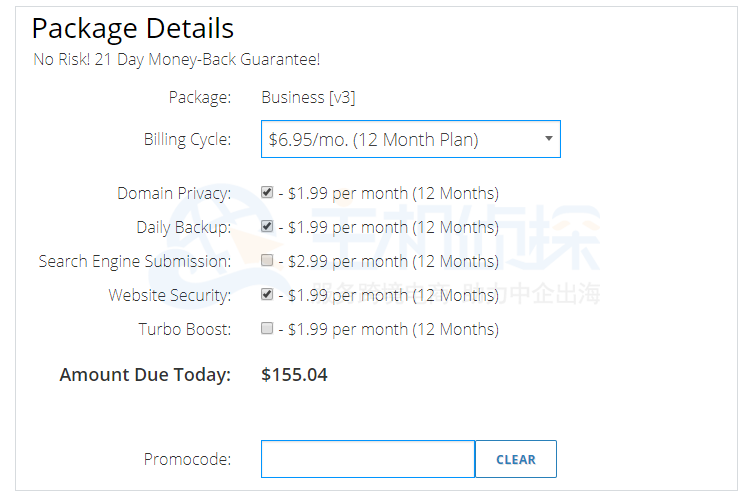Enable the Search Engine Submission checkbox
The height and width of the screenshot is (498, 747).
click(x=267, y=260)
